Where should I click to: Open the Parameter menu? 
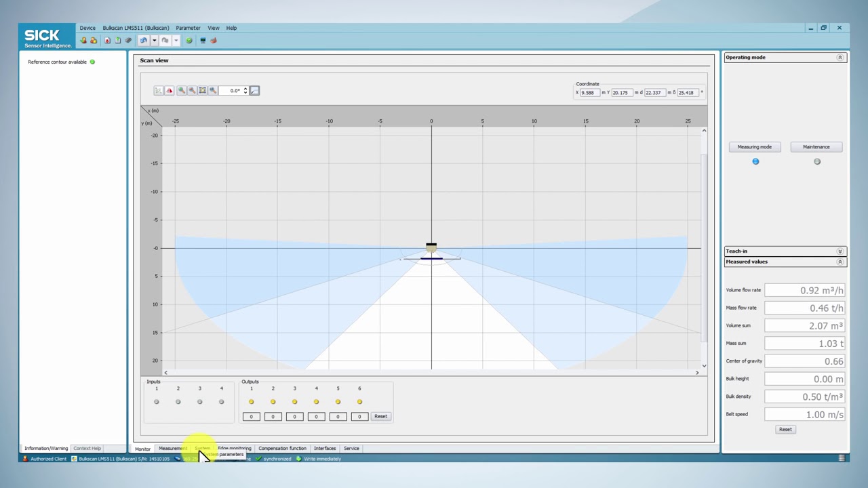(188, 28)
